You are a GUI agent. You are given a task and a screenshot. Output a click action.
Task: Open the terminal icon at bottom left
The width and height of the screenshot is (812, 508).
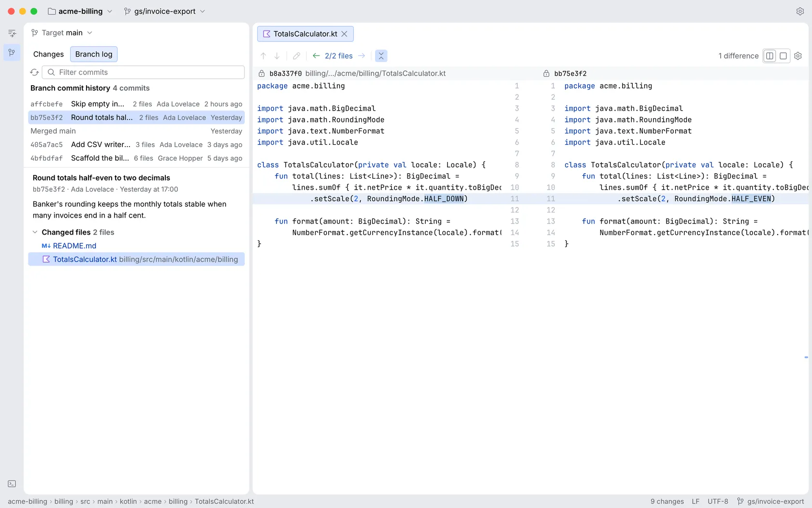[12, 484]
